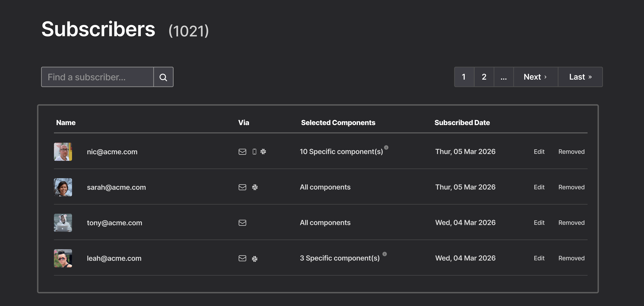Click the email icon for sarah@acme.com

point(242,187)
